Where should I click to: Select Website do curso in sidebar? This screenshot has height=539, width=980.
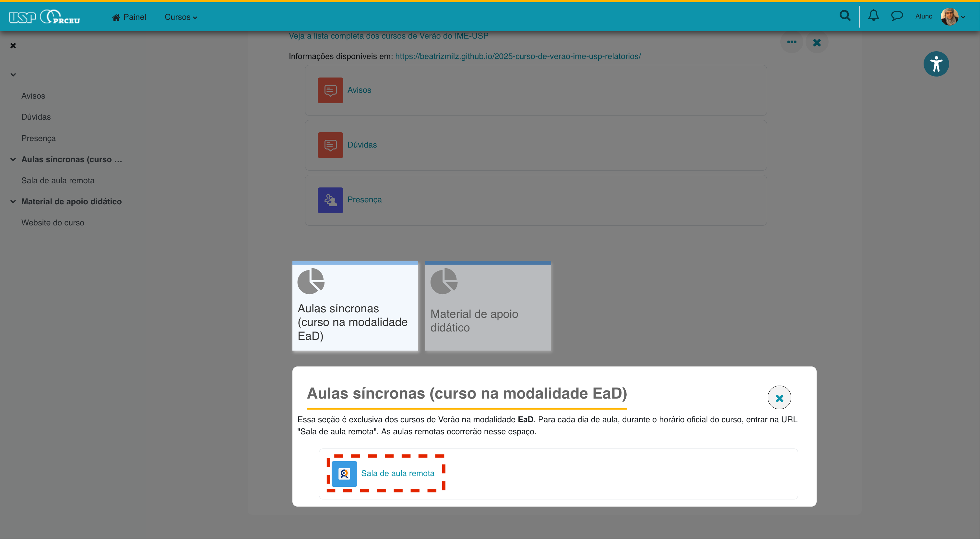click(x=53, y=223)
